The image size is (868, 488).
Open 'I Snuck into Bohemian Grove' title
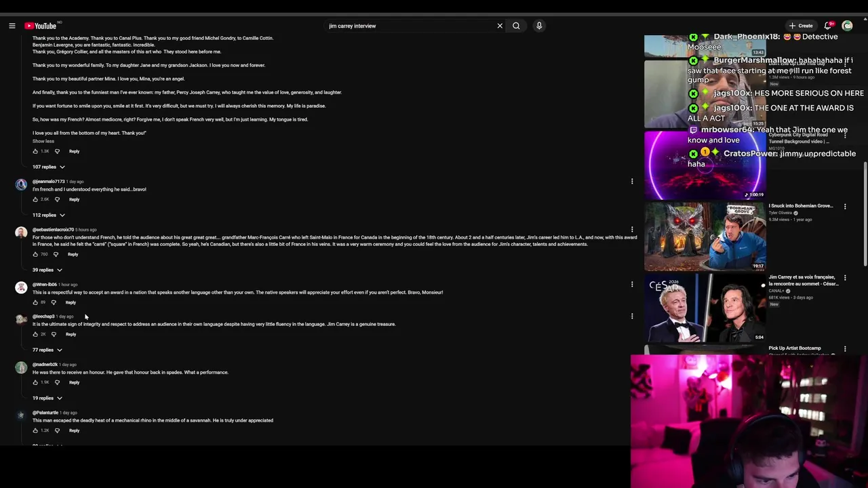(802, 205)
